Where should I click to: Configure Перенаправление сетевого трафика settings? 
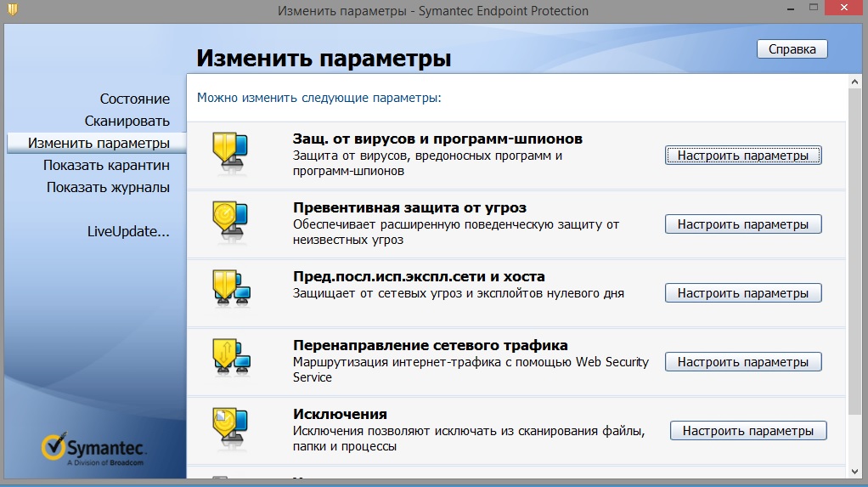coord(743,362)
